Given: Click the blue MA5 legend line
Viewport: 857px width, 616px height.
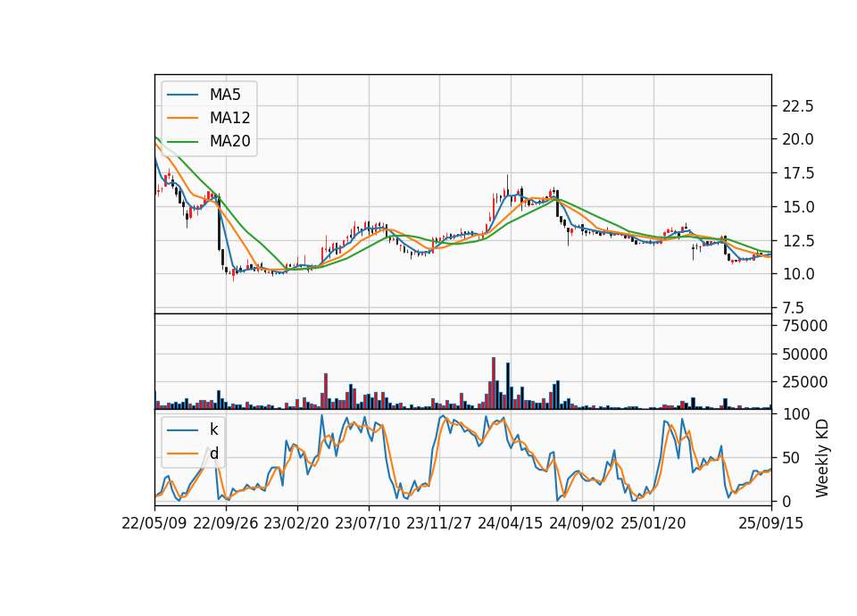Looking at the screenshot, I should click(x=182, y=95).
